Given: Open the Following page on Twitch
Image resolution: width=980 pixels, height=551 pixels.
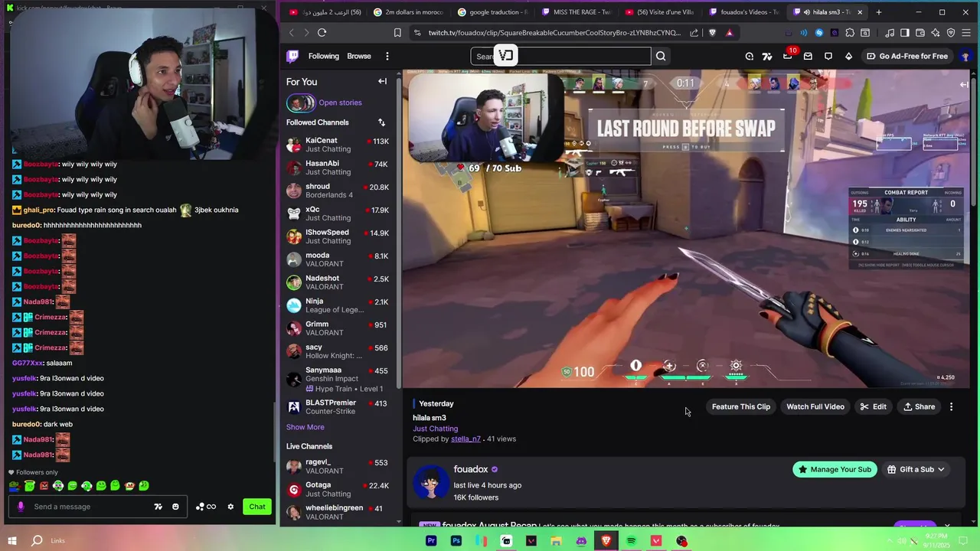Looking at the screenshot, I should (x=323, y=56).
